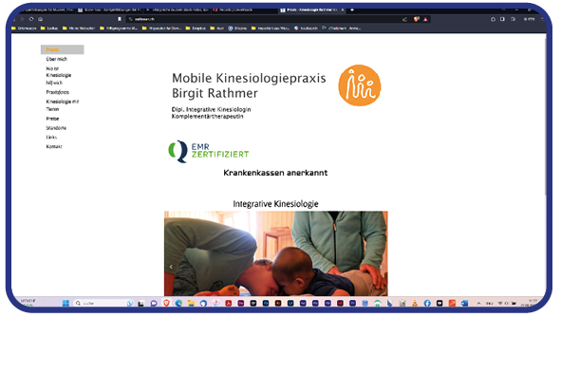Open the Über mich page
Screen dimensions: 561x392
pyautogui.click(x=57, y=59)
